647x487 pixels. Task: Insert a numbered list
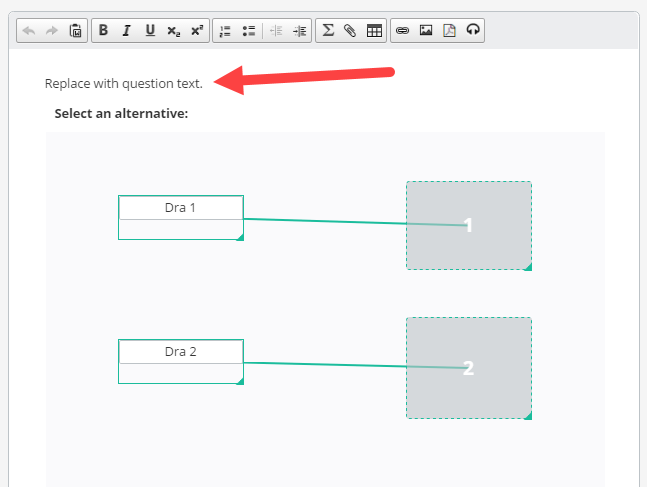225,31
